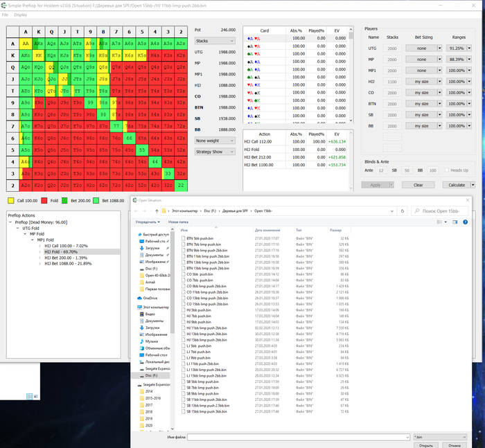Click the search magnifier in 'Поиск: Open 15bb-' field
This screenshot has height=448, width=485.
point(417,211)
